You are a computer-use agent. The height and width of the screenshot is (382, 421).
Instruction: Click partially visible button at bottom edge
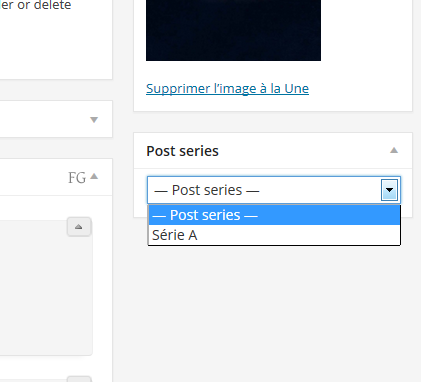click(79, 379)
